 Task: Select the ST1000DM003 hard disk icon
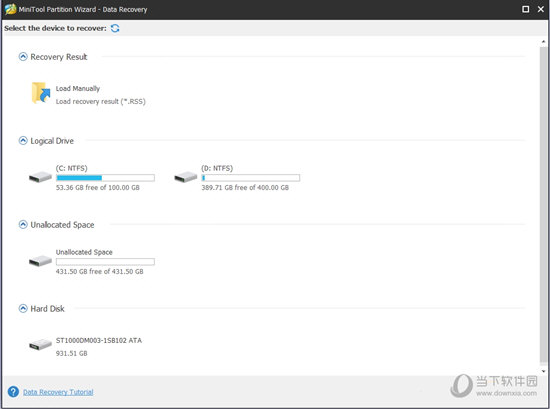(40, 344)
